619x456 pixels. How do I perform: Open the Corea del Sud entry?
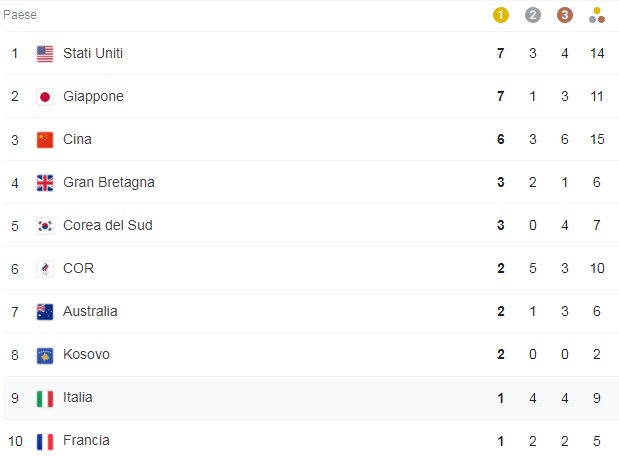(x=108, y=225)
